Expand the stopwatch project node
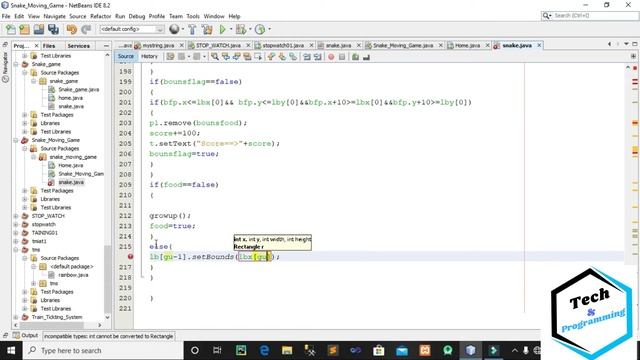640x360 pixels. pyautogui.click(x=16, y=224)
